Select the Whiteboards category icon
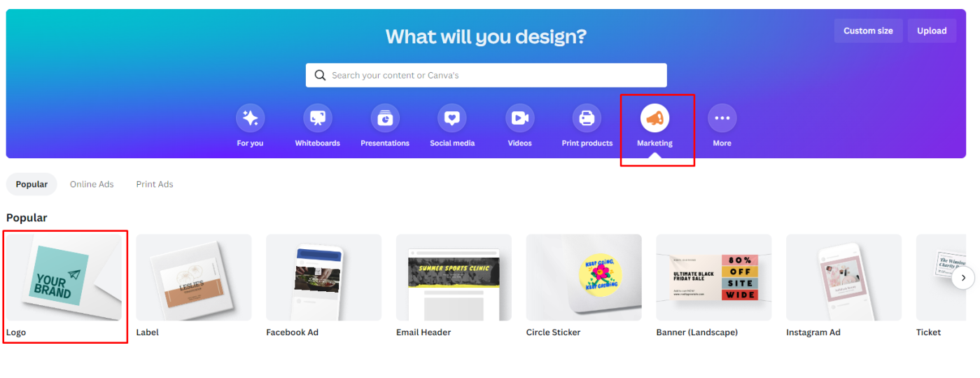 318,118
